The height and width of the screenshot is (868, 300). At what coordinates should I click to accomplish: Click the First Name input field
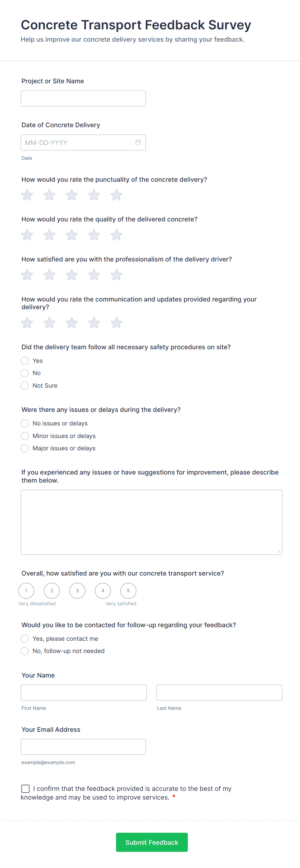tap(83, 692)
